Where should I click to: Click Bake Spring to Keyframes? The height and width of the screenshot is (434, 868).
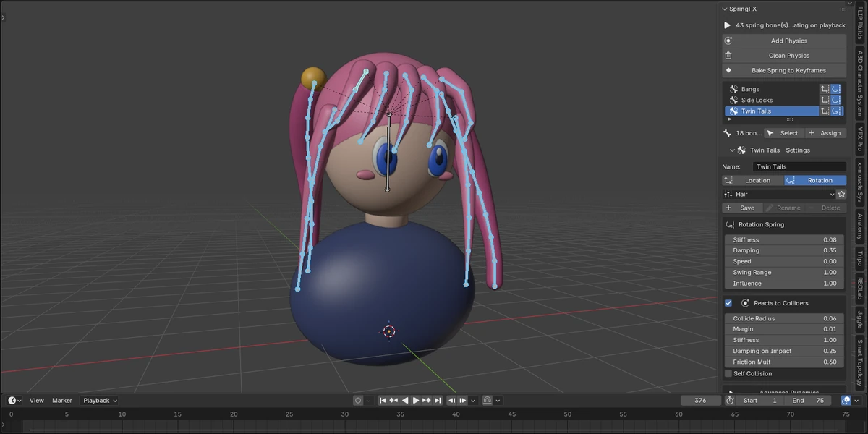(784, 70)
